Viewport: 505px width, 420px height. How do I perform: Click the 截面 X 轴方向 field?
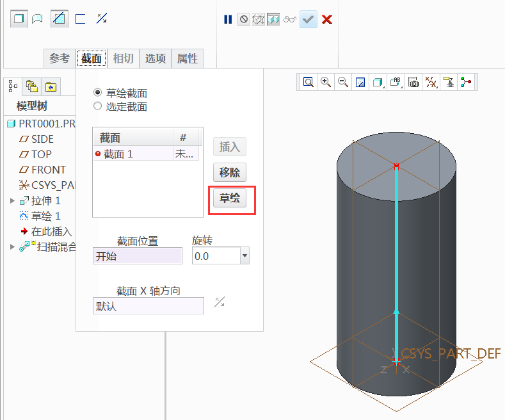point(148,305)
